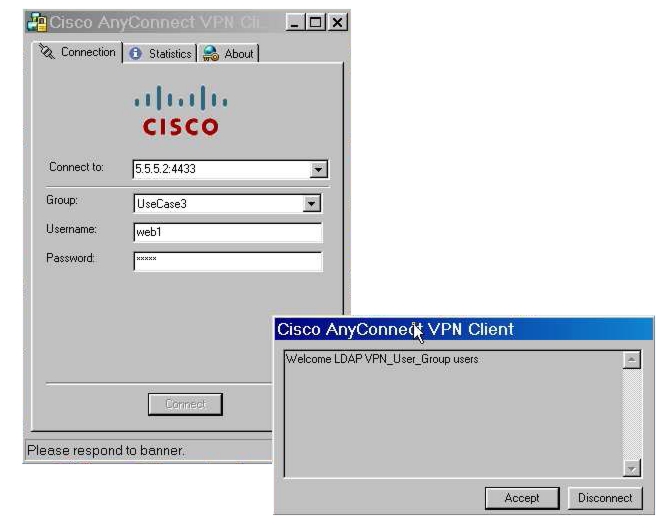Viewport: 672px width, 528px height.
Task: Click the Connection tab plug icon
Action: tap(47, 52)
